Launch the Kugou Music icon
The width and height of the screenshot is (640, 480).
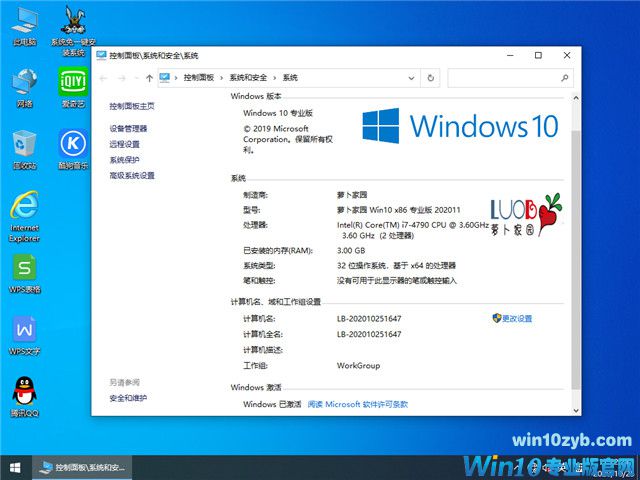(x=73, y=149)
